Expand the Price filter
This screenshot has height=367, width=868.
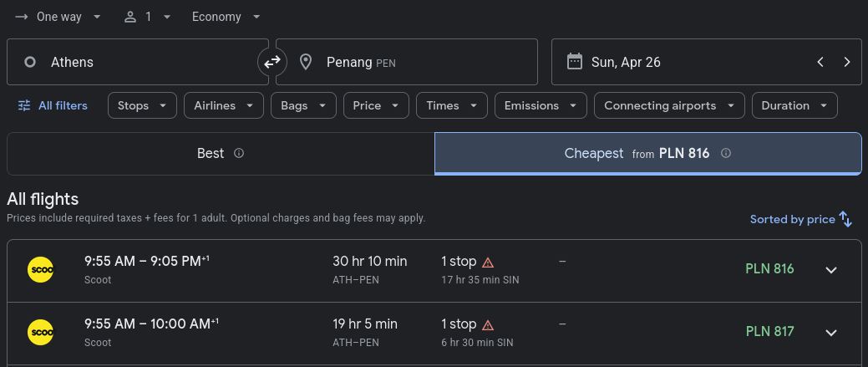point(377,105)
